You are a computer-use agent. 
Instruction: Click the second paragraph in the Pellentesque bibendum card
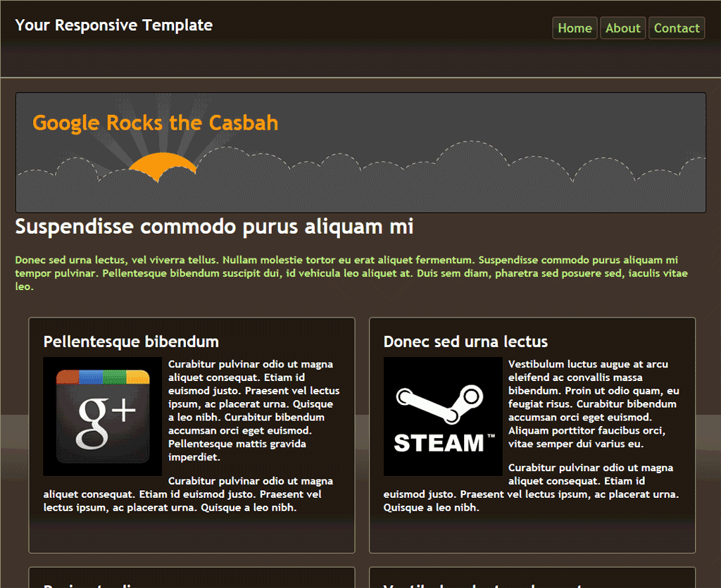click(x=189, y=494)
